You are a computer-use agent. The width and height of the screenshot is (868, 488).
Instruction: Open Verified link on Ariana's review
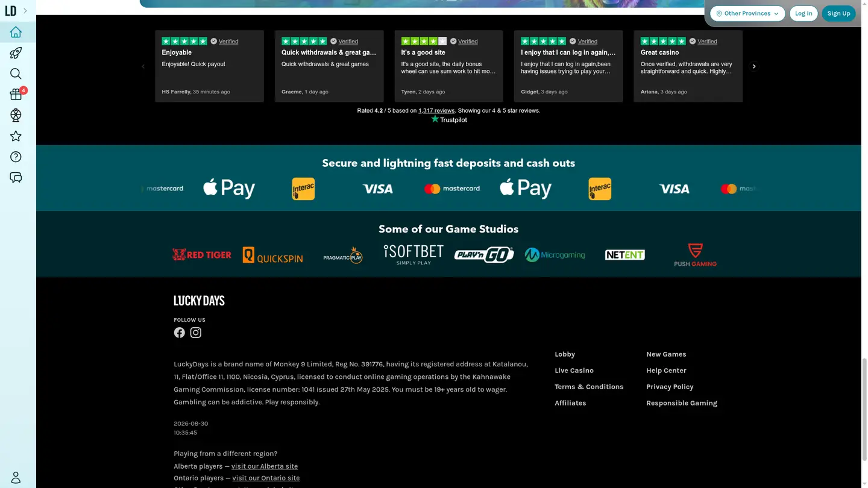tap(707, 42)
